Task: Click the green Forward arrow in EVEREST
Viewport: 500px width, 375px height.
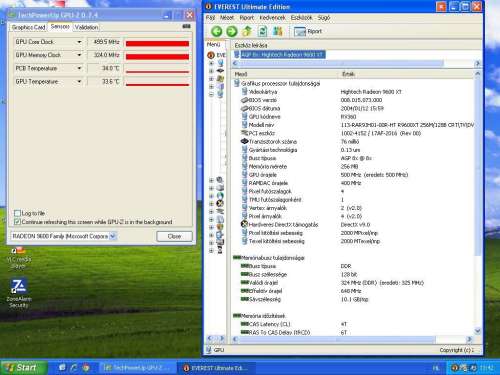Action: coord(232,31)
